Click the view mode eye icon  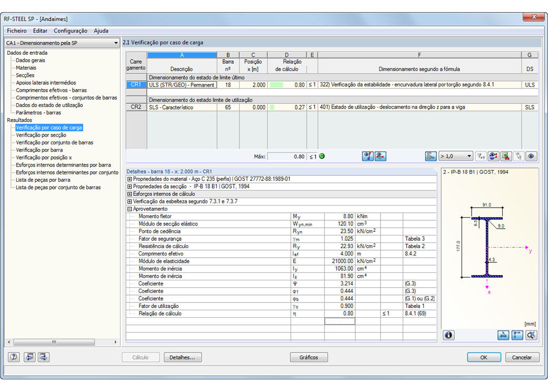click(x=531, y=156)
